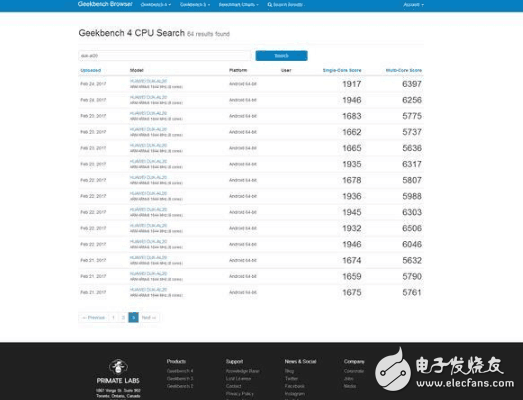This screenshot has height=400, width=523.
Task: Click the active page 3 button
Action: pyautogui.click(x=133, y=318)
